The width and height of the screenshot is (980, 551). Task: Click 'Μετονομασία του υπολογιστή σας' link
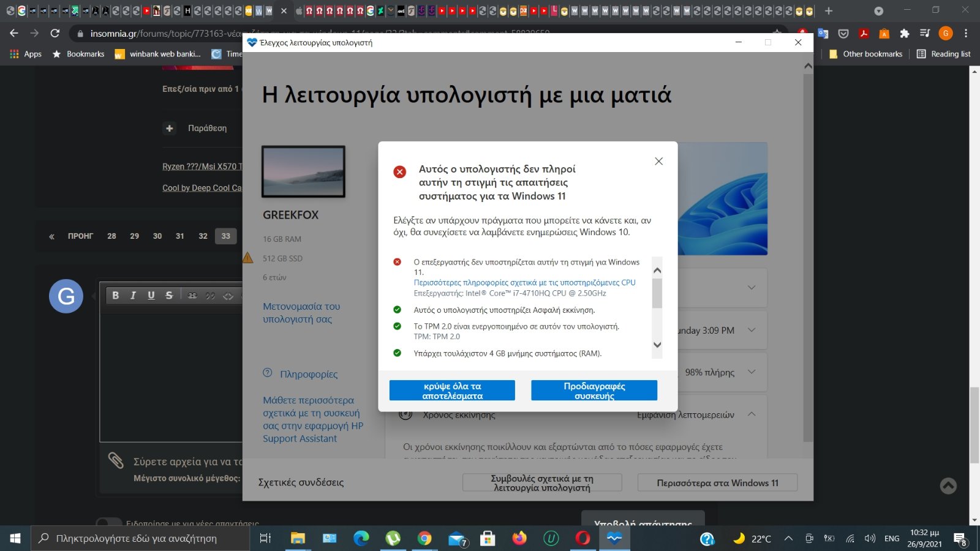(x=301, y=313)
